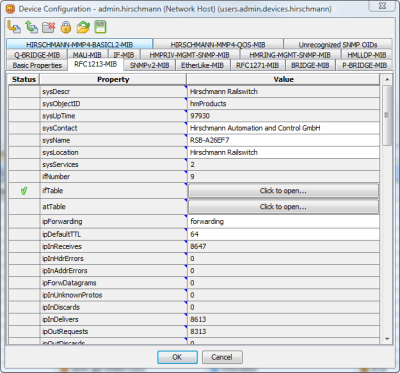Select the ifTable property cell
The image size is (400, 373).
pos(113,191)
